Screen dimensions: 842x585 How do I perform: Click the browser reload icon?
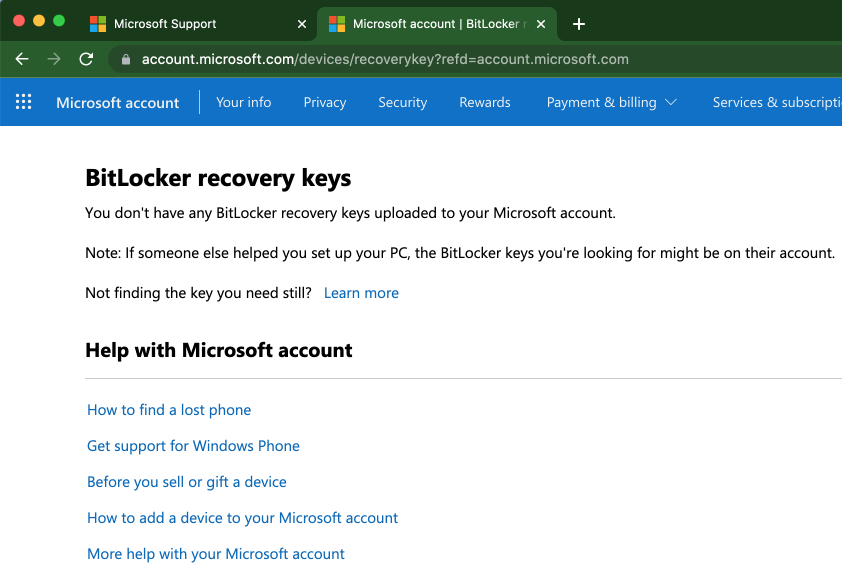86,59
